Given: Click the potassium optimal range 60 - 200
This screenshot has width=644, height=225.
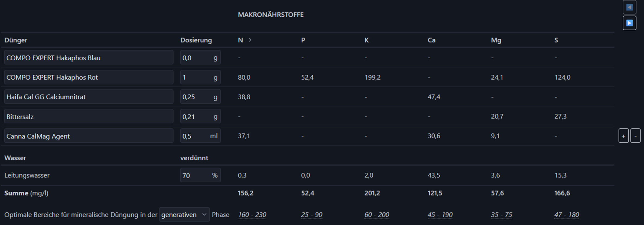Looking at the screenshot, I should point(376,215).
